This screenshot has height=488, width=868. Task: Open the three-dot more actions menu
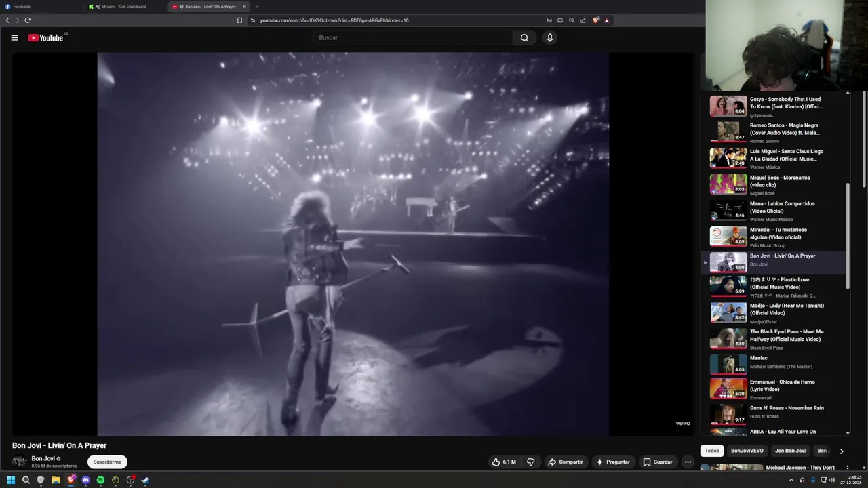coord(688,462)
